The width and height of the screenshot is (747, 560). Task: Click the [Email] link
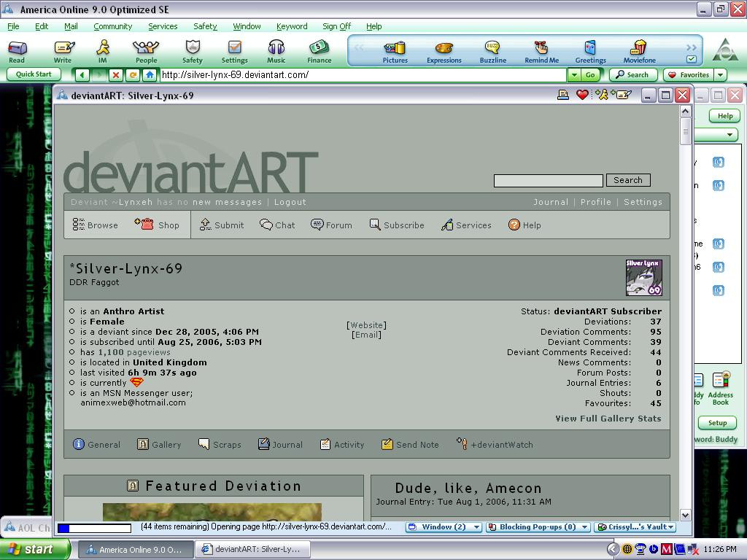366,335
